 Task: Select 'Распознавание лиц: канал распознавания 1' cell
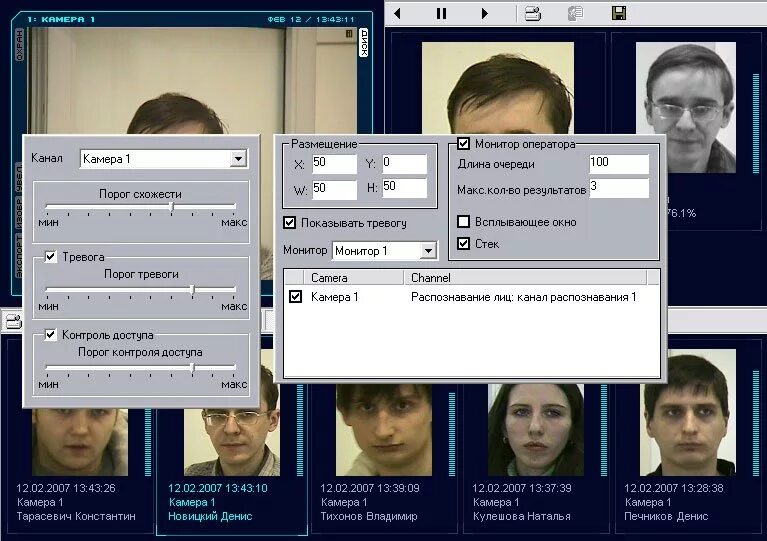point(523,297)
